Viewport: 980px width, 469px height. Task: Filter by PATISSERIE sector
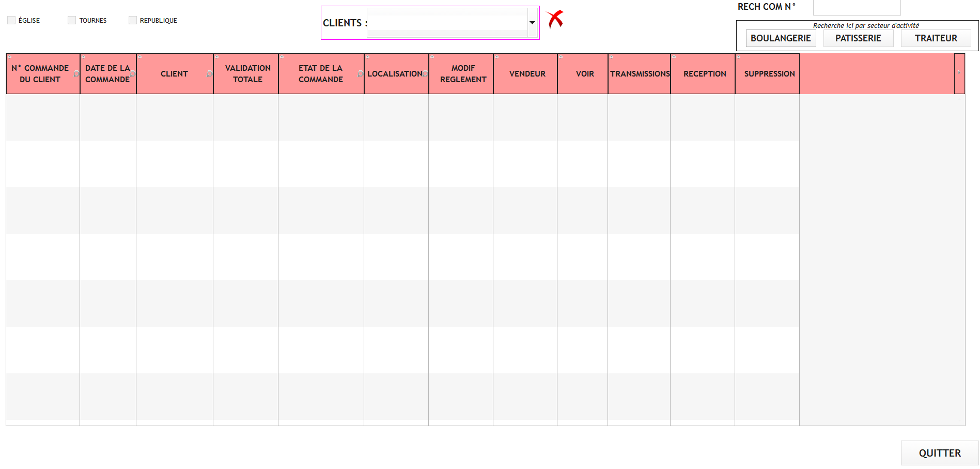tap(859, 38)
